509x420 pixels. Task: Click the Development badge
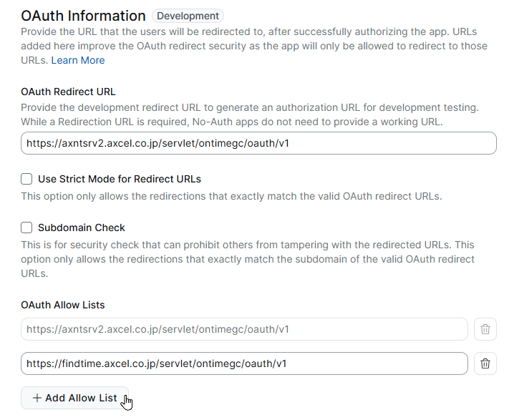click(188, 16)
